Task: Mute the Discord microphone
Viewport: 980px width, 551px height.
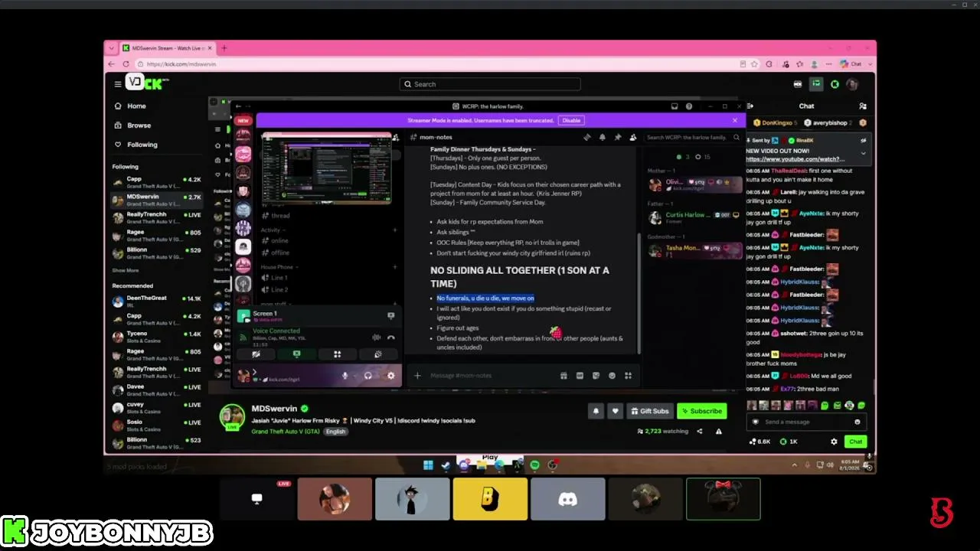Action: tap(345, 376)
